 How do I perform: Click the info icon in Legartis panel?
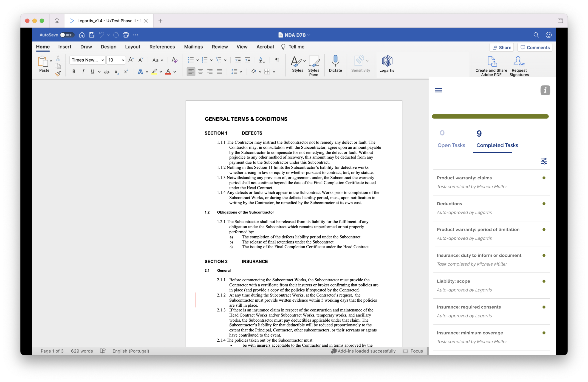545,90
